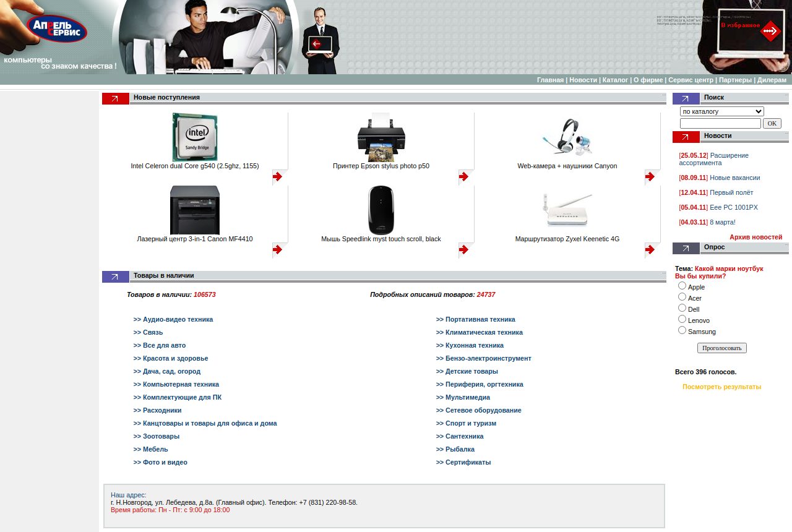792x532 pixels.
Task: Open the Комплектующие для ПК category
Action: [x=178, y=397]
